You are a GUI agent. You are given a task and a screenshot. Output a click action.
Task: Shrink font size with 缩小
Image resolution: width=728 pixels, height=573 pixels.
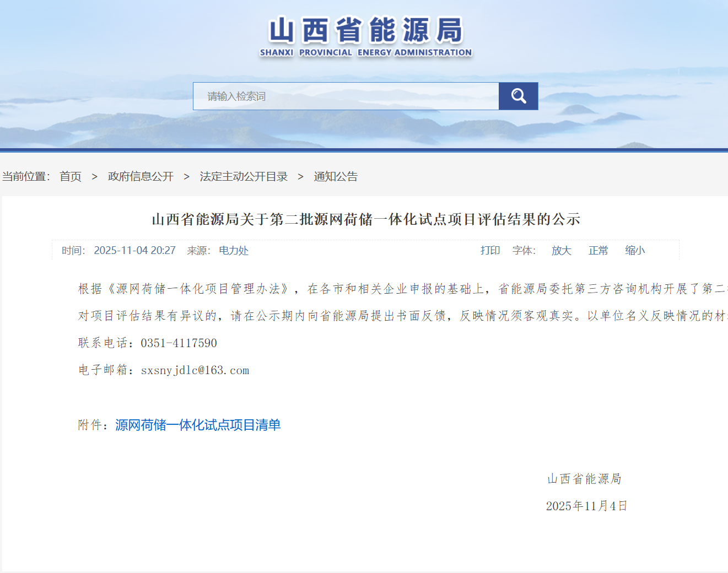coord(635,251)
